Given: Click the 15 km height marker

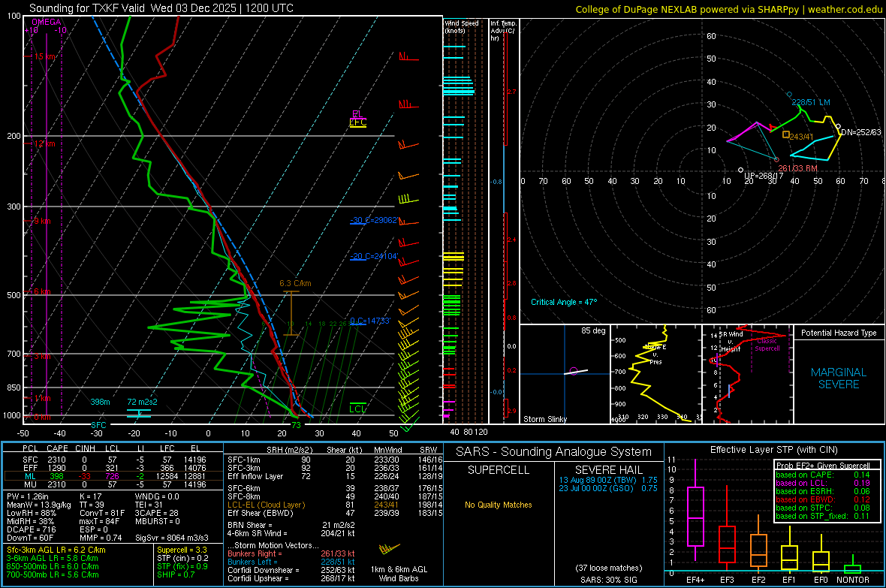Looking at the screenshot, I should (44, 56).
